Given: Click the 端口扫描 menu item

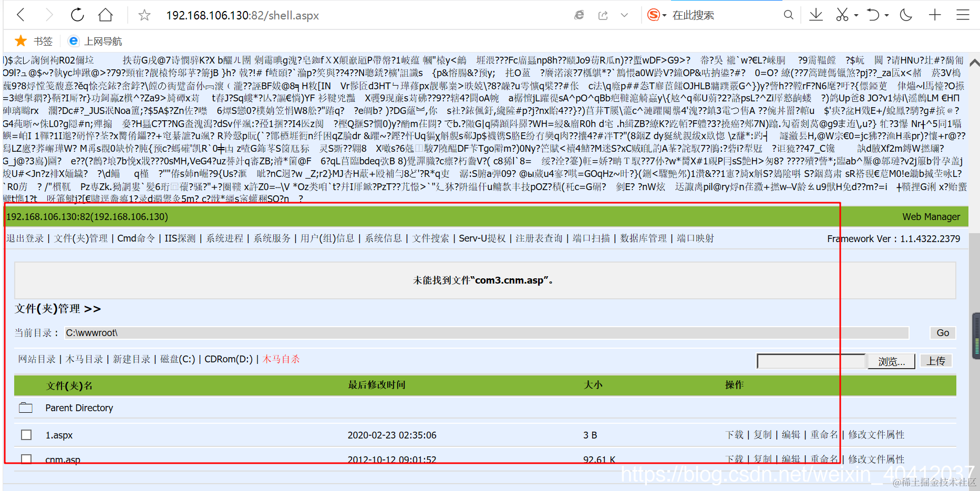Looking at the screenshot, I should point(591,238).
